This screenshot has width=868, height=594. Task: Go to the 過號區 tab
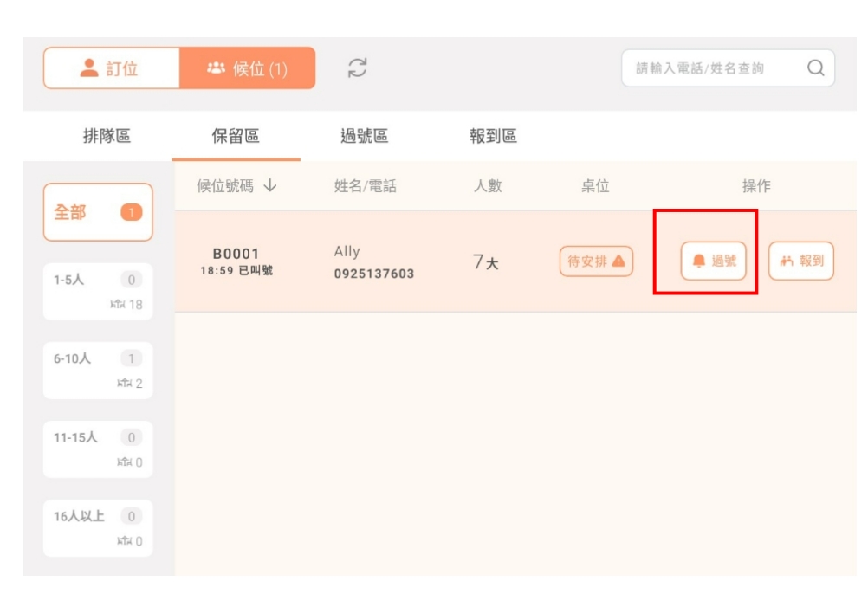pyautogui.click(x=364, y=136)
